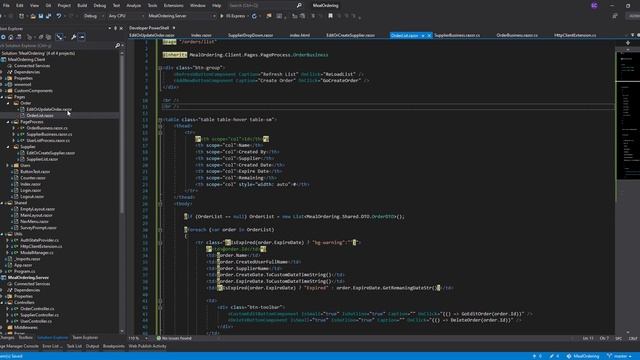Image resolution: width=640 pixels, height=360 pixels.
Task: Click Solution Explorer home icon
Action: (11, 37)
